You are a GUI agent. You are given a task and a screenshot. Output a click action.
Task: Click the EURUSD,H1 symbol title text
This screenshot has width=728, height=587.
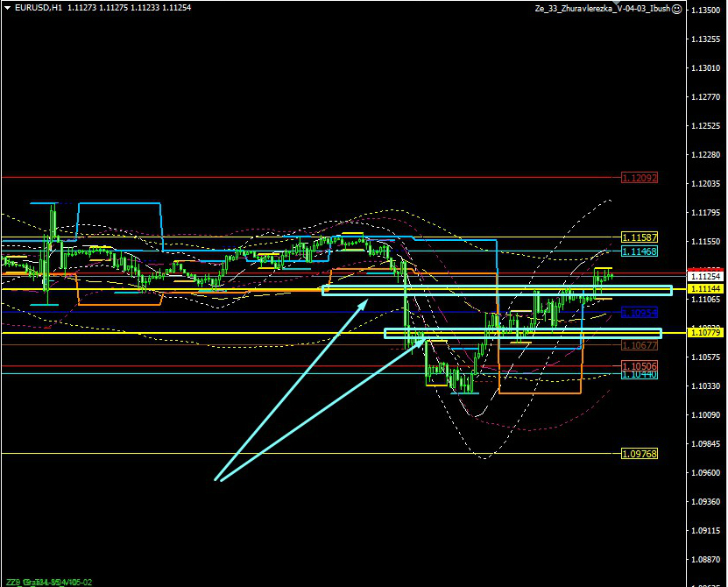pos(32,7)
